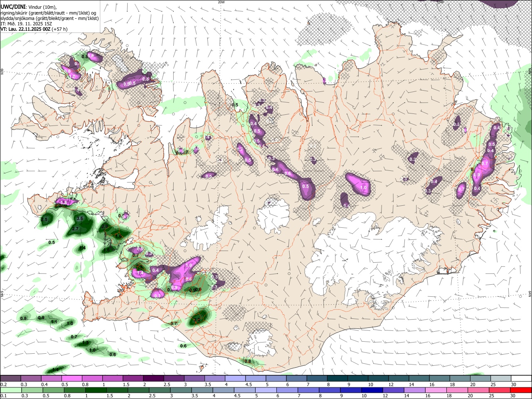532x399 pixels.
Task: Click the "0.4" label in the upper legend
Action: (44, 384)
